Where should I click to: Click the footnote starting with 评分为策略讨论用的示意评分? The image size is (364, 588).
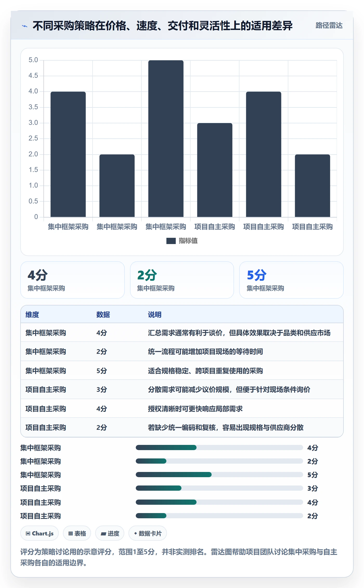(179, 557)
